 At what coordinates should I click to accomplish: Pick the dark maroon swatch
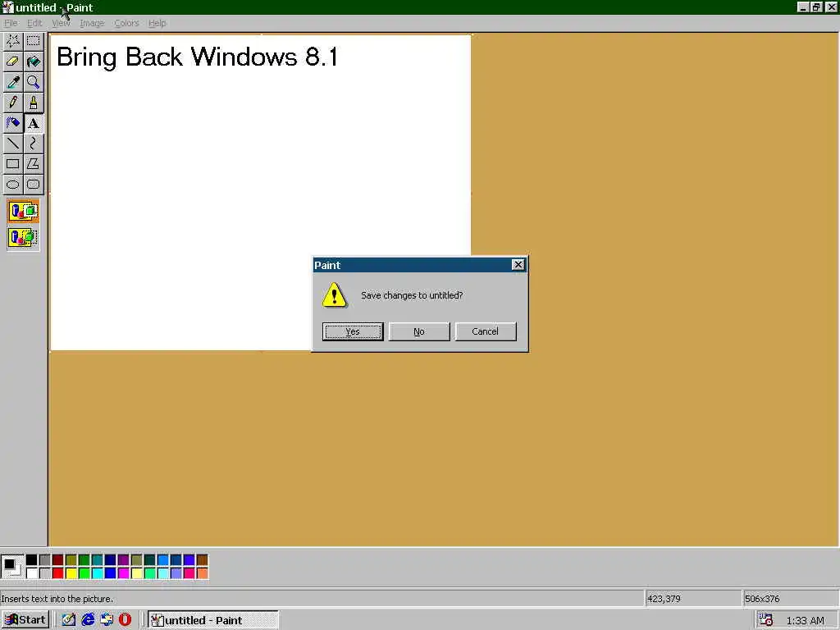point(58,560)
